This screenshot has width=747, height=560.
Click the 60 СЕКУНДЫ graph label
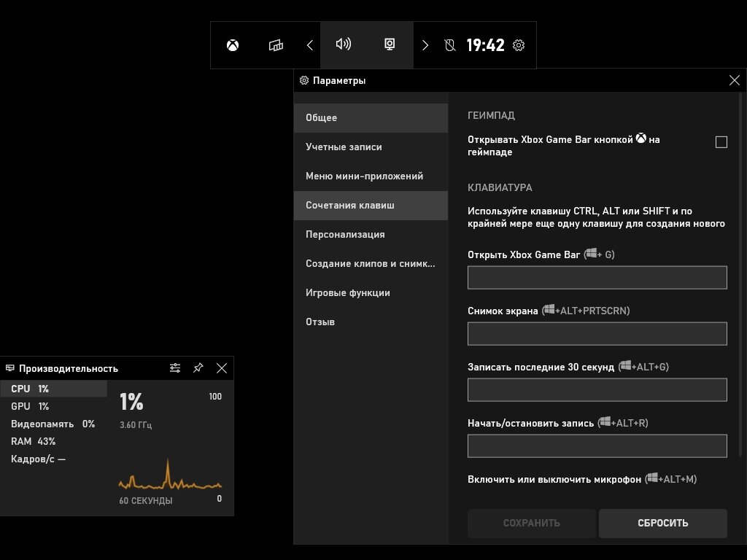tap(146, 500)
